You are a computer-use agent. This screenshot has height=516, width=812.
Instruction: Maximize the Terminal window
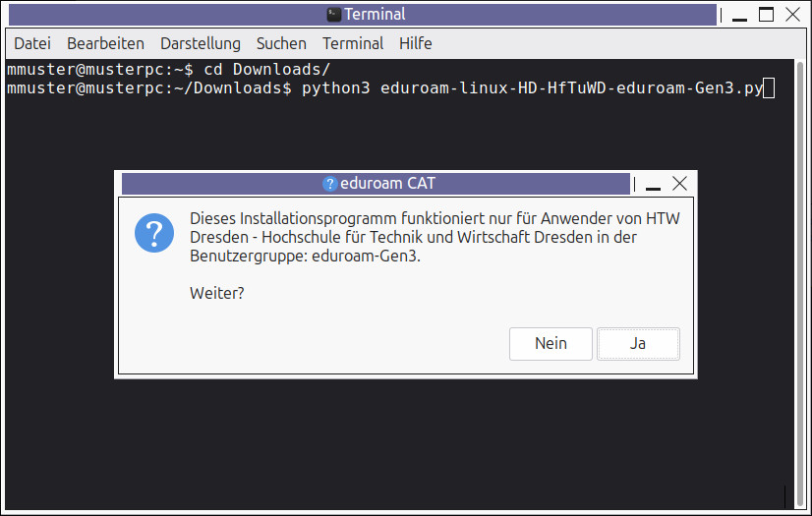[766, 15]
